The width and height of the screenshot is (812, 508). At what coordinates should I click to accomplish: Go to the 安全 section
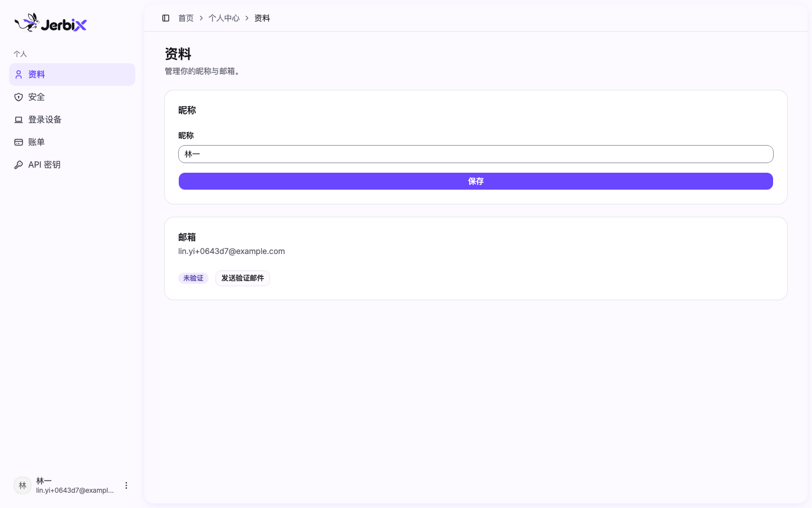click(72, 97)
